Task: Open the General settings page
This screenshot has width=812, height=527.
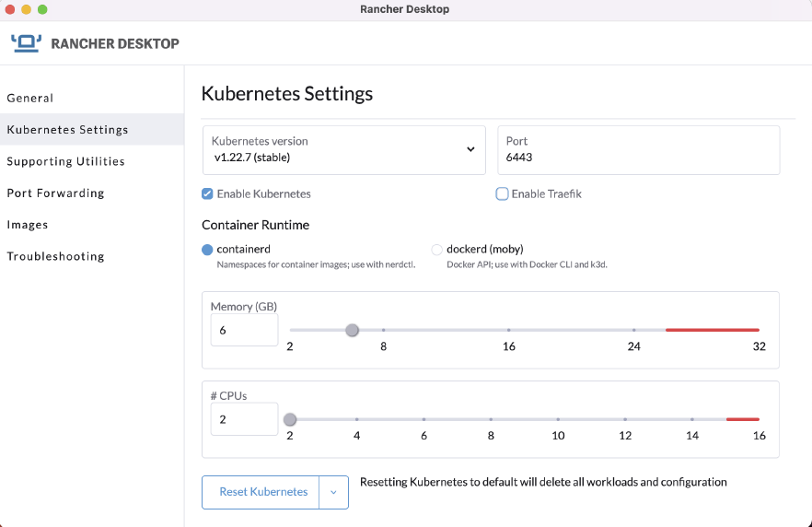Action: [x=30, y=98]
